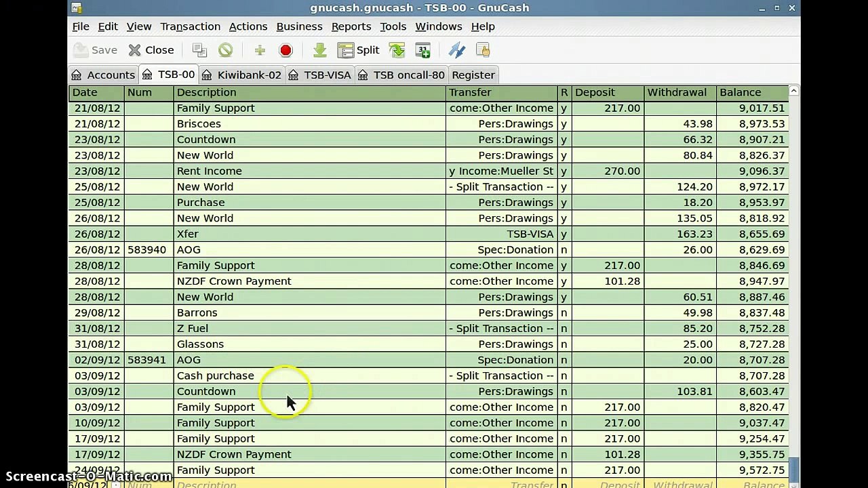Image resolution: width=868 pixels, height=488 pixels.
Task: Toggle reconcile flag on Glassons row
Action: [564, 344]
